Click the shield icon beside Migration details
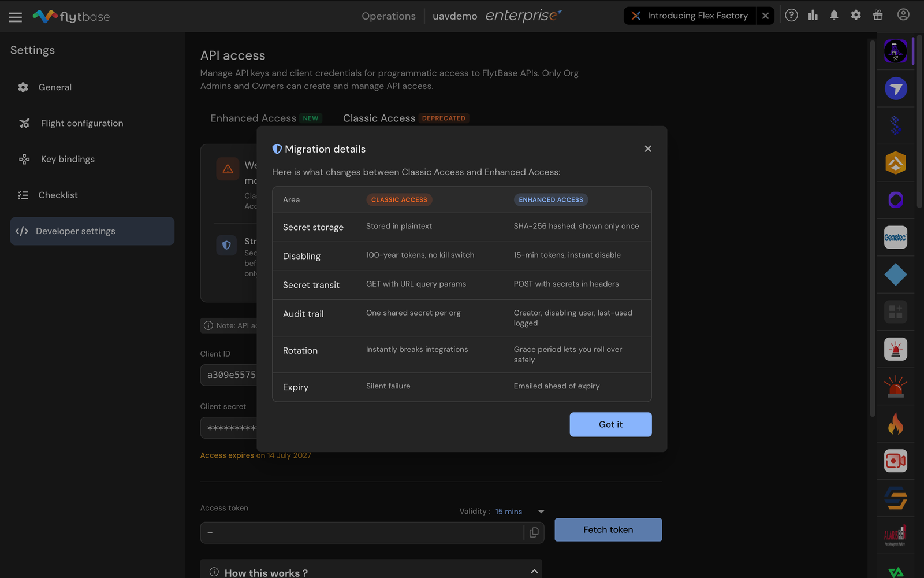 [277, 149]
